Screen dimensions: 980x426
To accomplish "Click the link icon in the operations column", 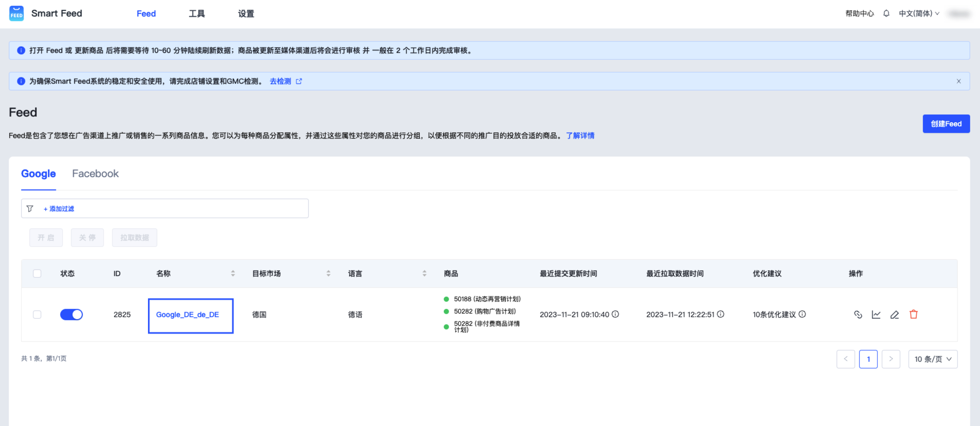I will (x=858, y=315).
